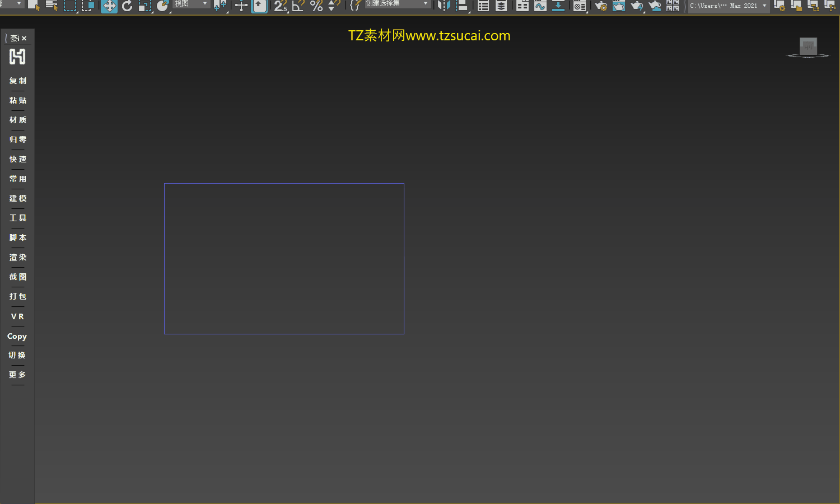Click Render Production teapot with lightning
840x504 pixels.
pyautogui.click(x=637, y=6)
